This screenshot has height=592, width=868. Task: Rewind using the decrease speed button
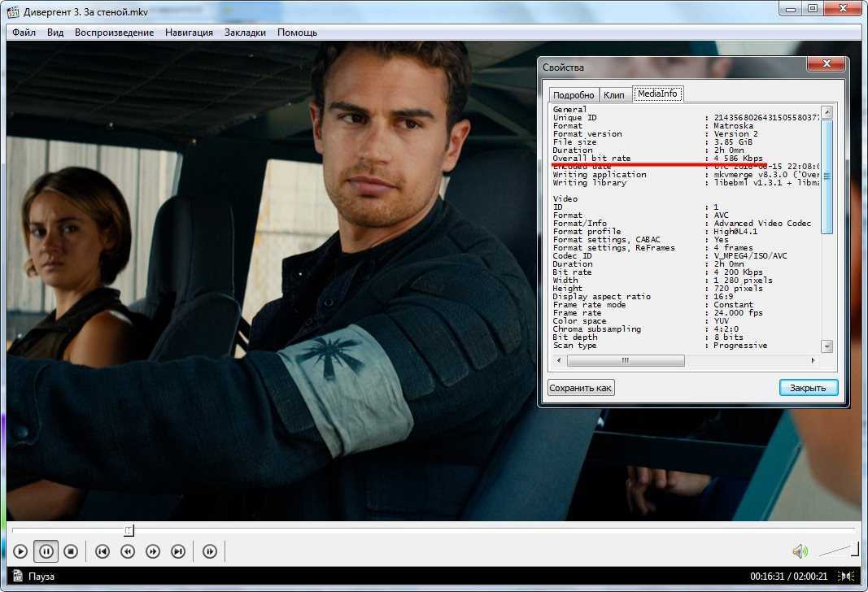[x=128, y=551]
